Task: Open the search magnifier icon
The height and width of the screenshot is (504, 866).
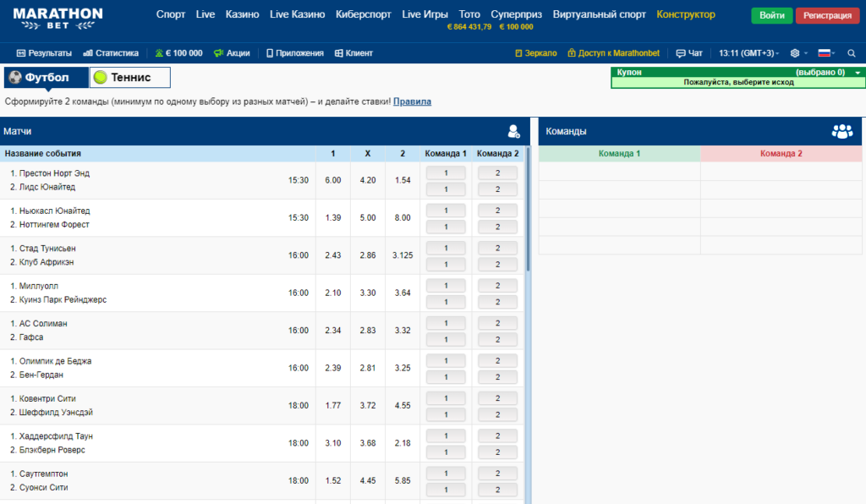Action: [x=852, y=53]
